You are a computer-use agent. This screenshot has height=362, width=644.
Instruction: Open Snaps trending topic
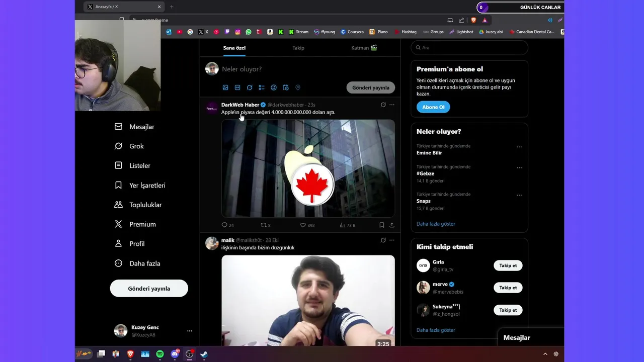pos(424,201)
